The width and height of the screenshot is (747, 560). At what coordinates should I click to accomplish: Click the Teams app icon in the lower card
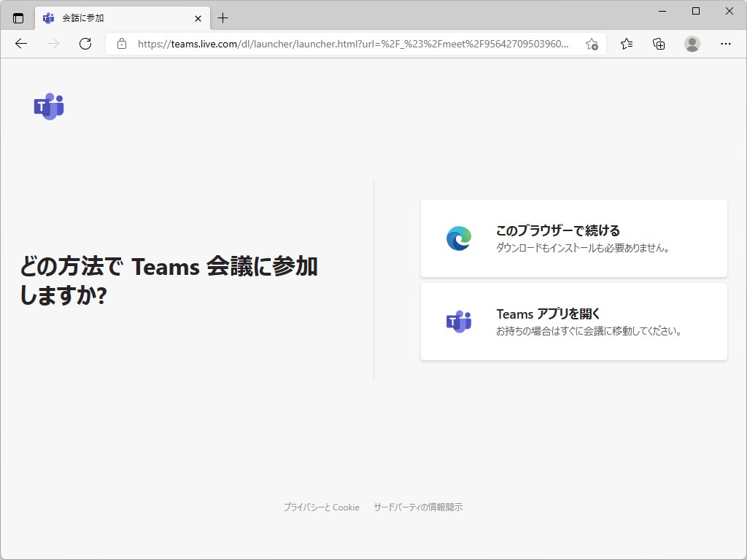[x=458, y=322]
